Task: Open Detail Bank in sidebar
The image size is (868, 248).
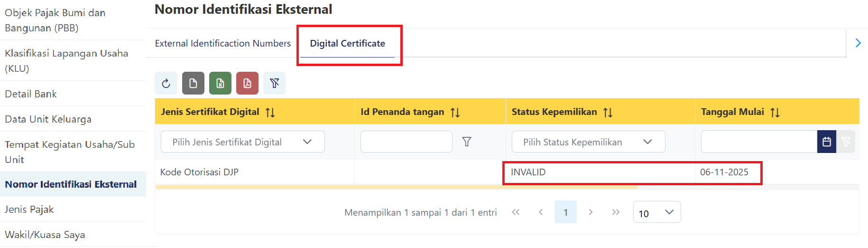Action: click(x=31, y=94)
